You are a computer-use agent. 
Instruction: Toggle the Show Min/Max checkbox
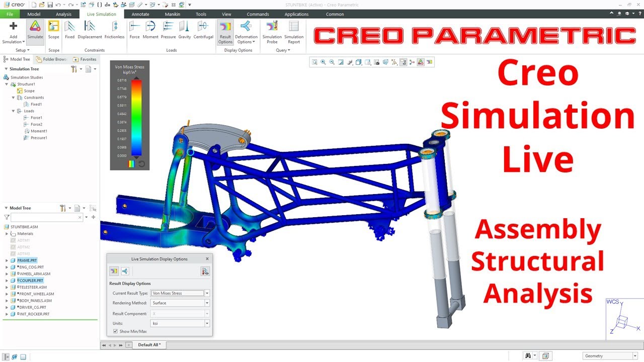[116, 331]
